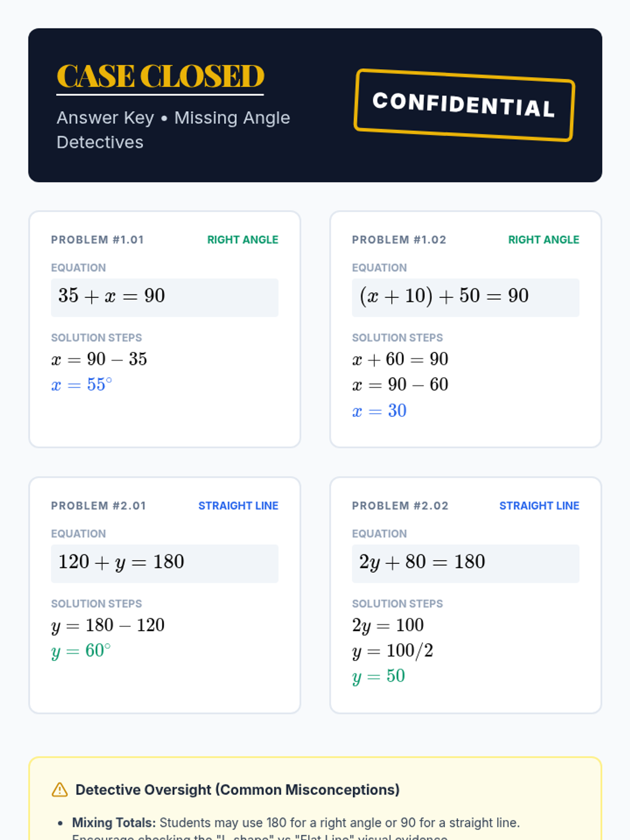Click the CONFIDENTIAL stamp
Screen dimensions: 630x840
tap(464, 105)
